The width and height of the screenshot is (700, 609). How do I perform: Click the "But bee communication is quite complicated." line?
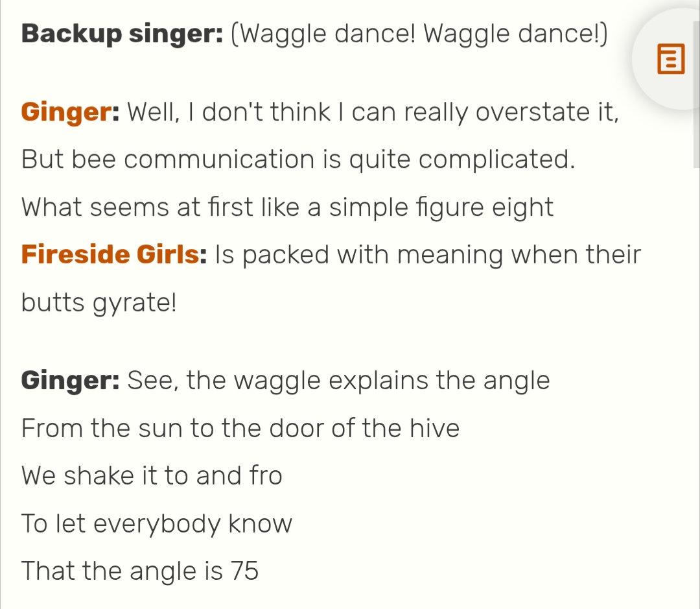tap(298, 160)
